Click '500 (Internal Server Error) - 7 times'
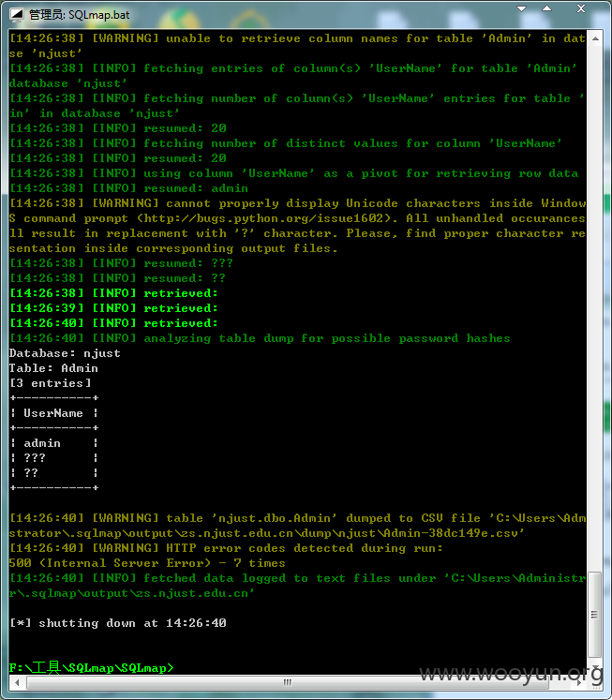 pos(147,563)
